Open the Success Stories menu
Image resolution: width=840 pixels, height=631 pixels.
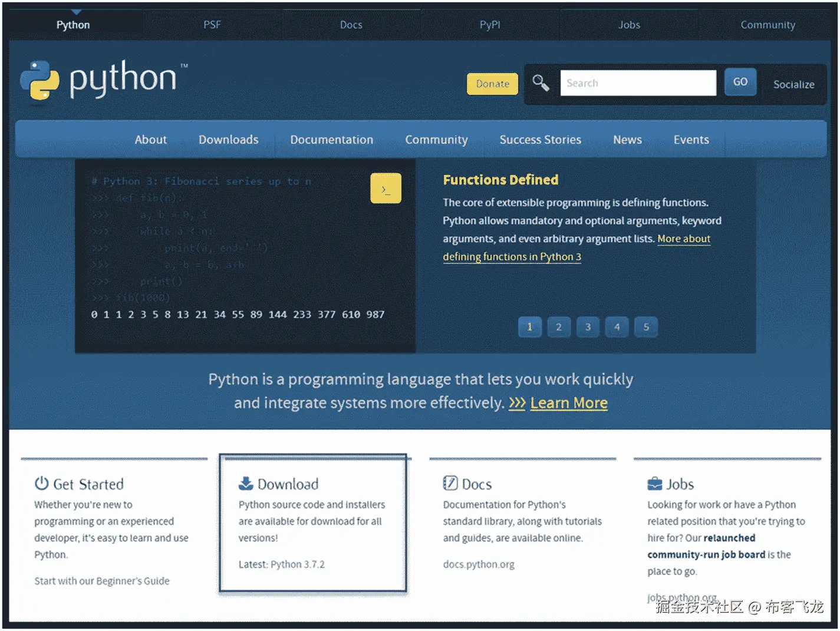541,140
